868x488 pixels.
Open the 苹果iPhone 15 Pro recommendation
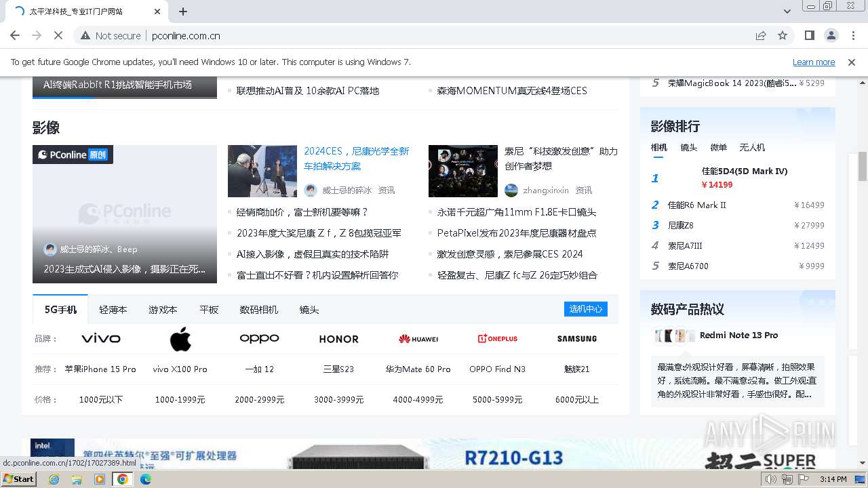pyautogui.click(x=100, y=369)
